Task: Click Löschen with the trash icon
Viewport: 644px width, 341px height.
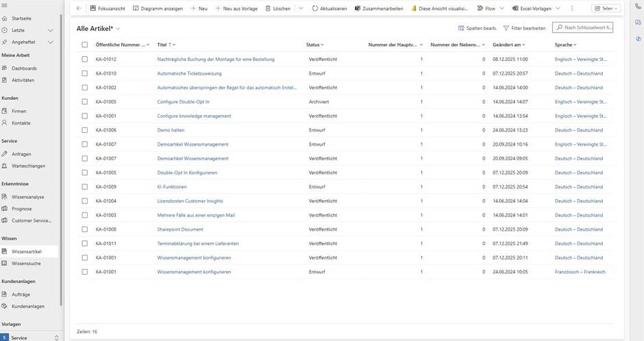Action: [277, 8]
